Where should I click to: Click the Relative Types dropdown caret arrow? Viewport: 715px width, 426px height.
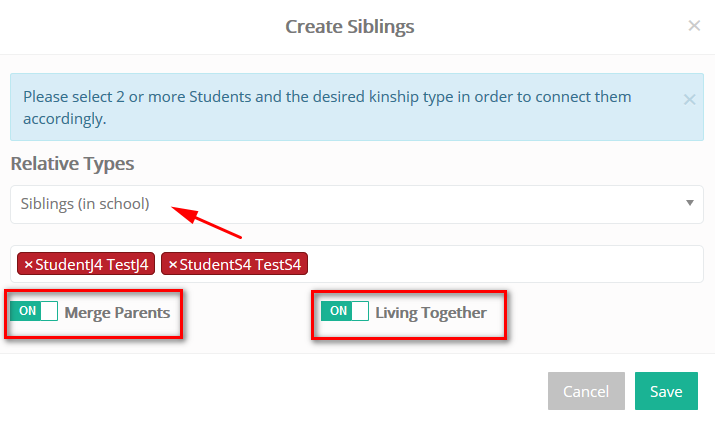[690, 203]
